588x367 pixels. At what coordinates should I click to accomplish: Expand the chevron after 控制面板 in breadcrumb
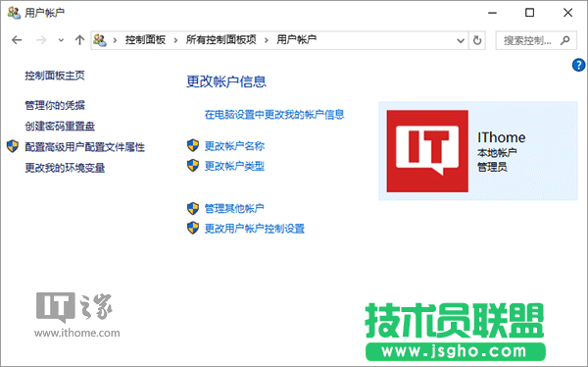[175, 40]
